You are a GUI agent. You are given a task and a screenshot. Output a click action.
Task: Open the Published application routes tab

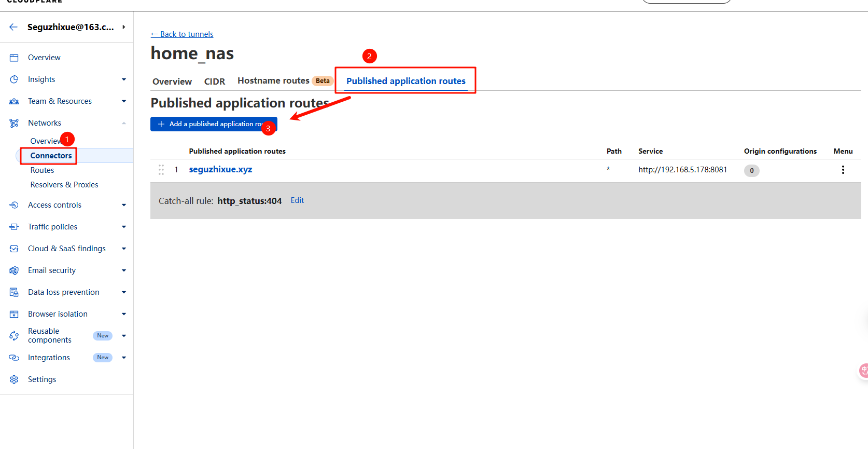pos(405,81)
